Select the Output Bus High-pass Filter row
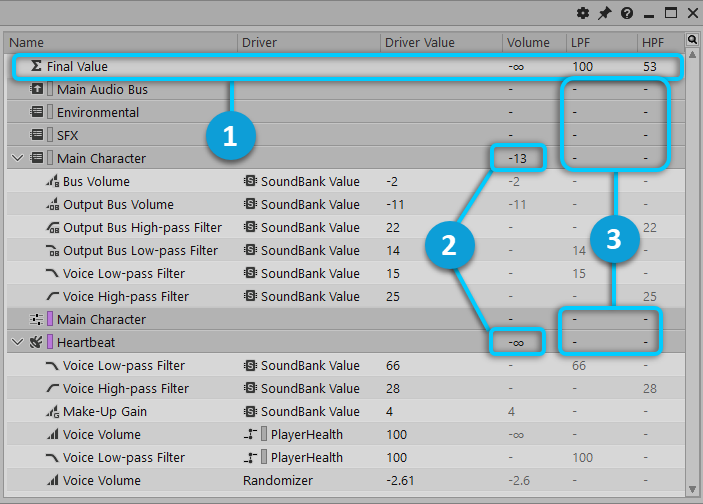 140,228
